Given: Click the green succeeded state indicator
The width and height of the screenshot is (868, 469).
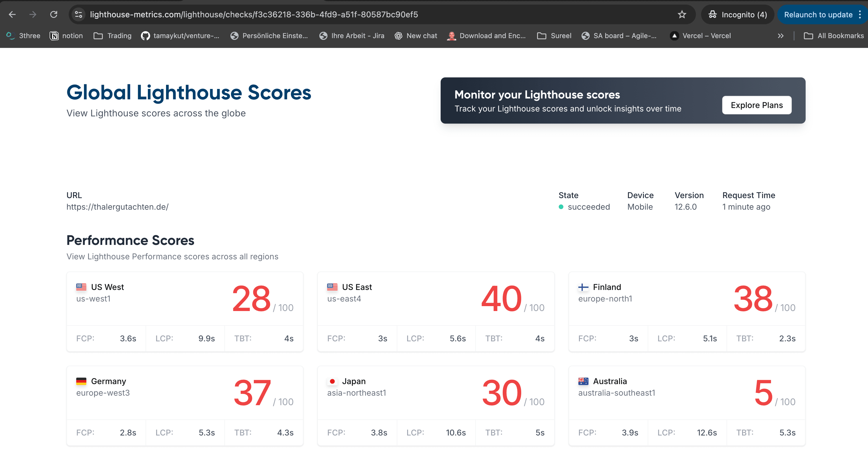Looking at the screenshot, I should point(561,207).
